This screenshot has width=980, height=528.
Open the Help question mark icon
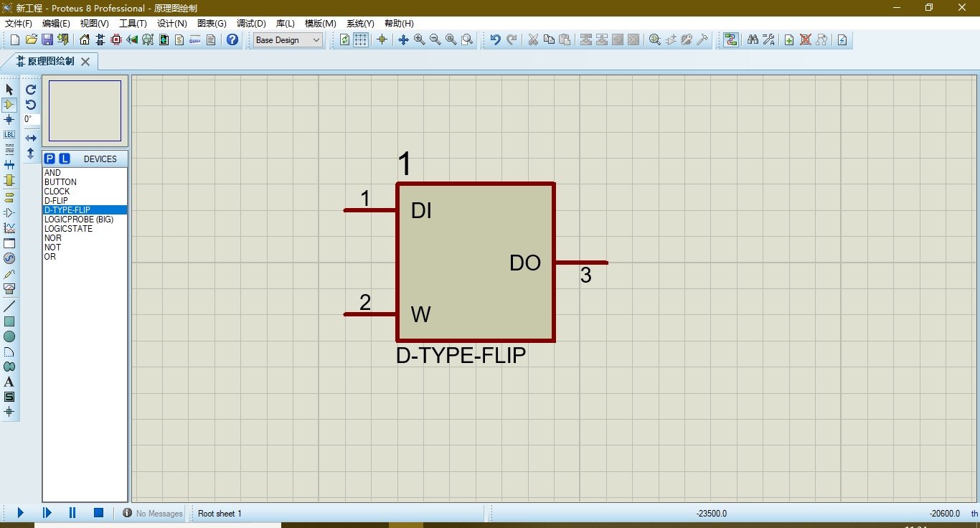coord(232,40)
